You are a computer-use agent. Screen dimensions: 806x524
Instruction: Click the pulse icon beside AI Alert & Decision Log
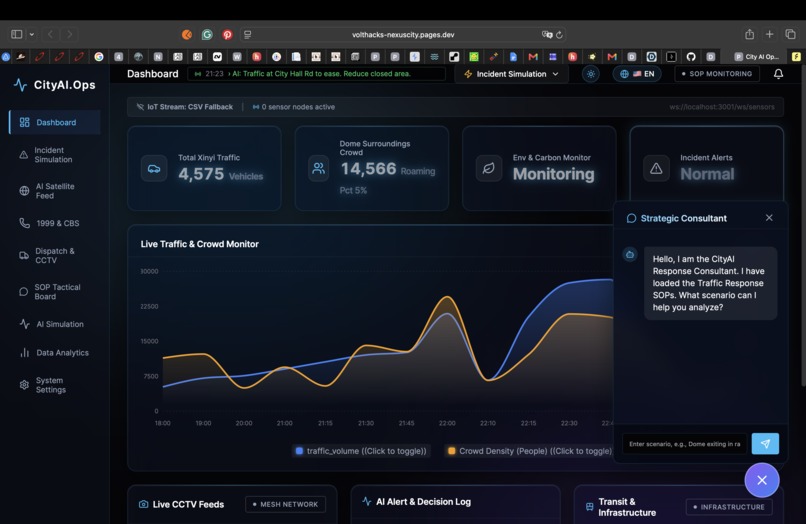point(367,501)
